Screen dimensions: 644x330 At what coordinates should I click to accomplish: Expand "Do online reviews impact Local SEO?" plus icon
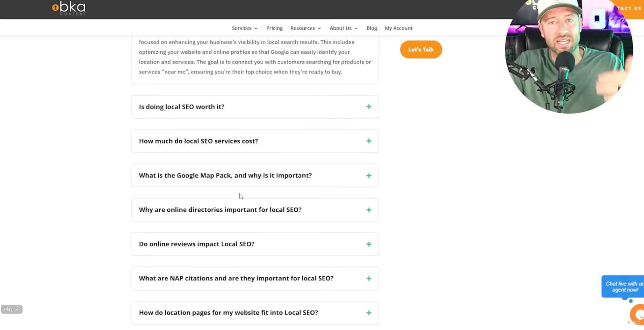click(x=369, y=244)
